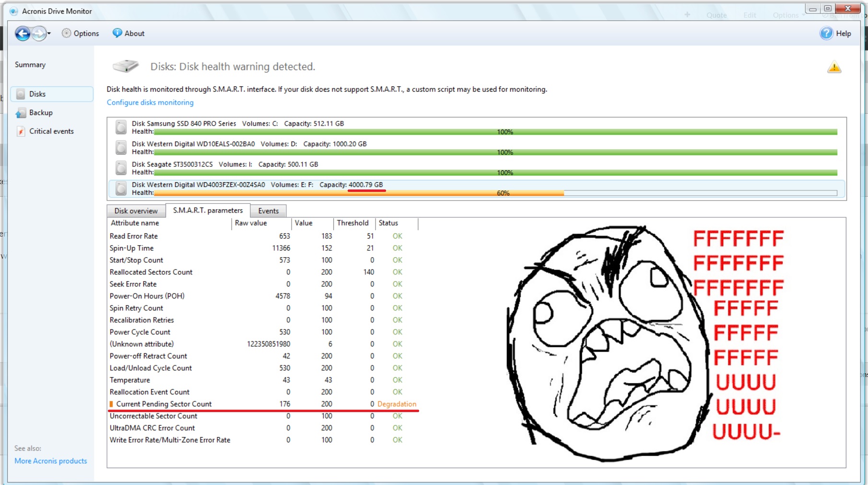Go to Summary in sidebar
This screenshot has height=485, width=868.
(x=30, y=65)
